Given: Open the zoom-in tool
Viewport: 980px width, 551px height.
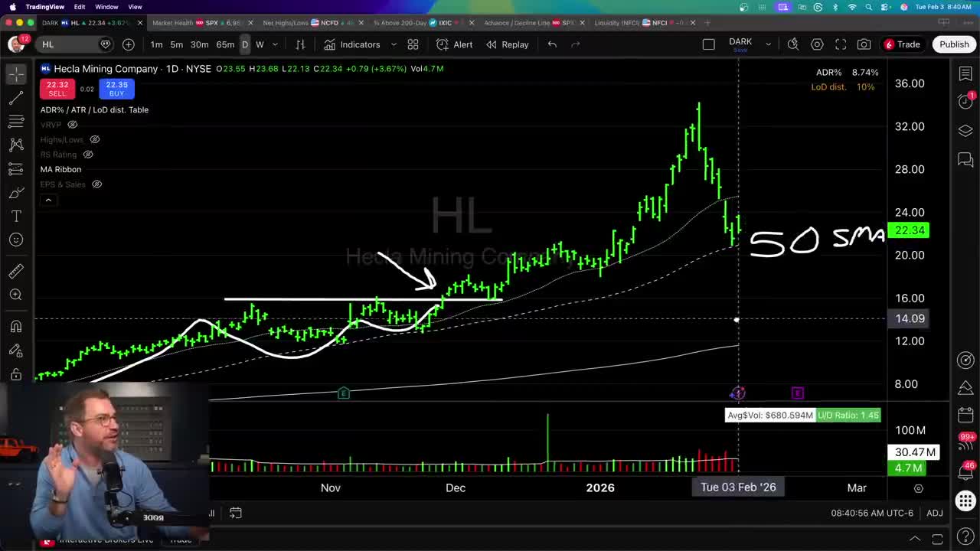Looking at the screenshot, I should click(x=16, y=295).
